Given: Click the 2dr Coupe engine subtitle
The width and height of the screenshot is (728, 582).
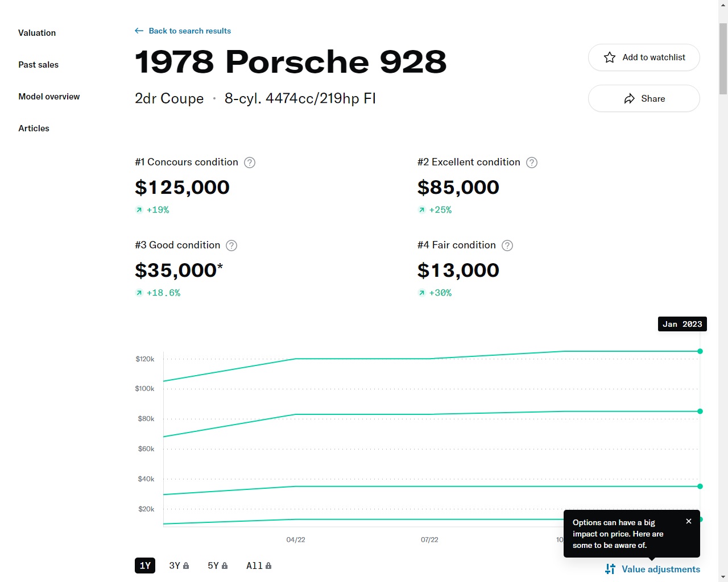Looking at the screenshot, I should (x=255, y=99).
